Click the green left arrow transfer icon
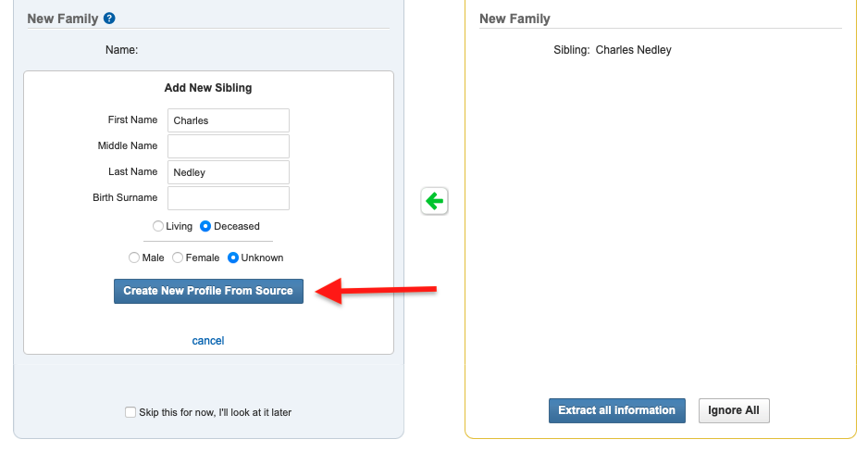Screen dimensions: 868x452 coord(435,200)
